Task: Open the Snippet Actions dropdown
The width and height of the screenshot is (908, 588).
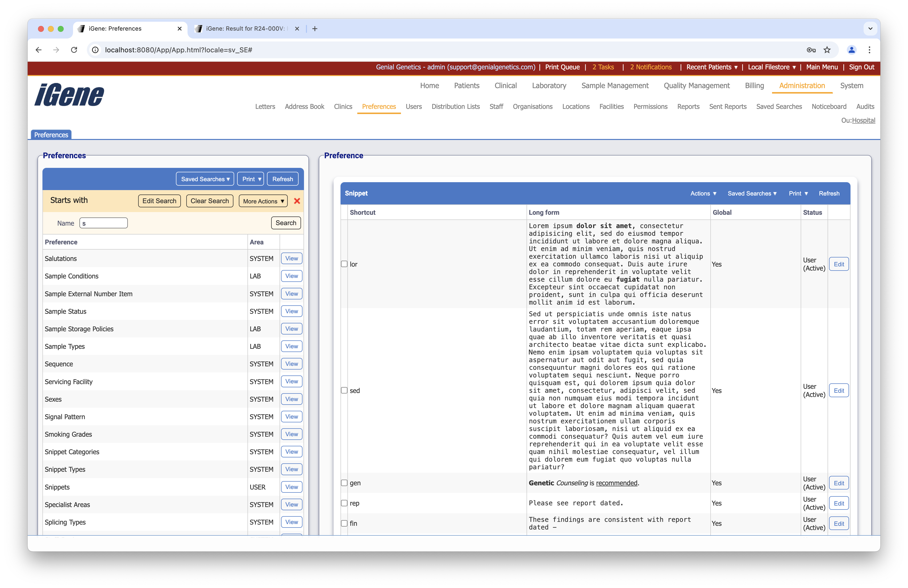Action: (x=703, y=194)
